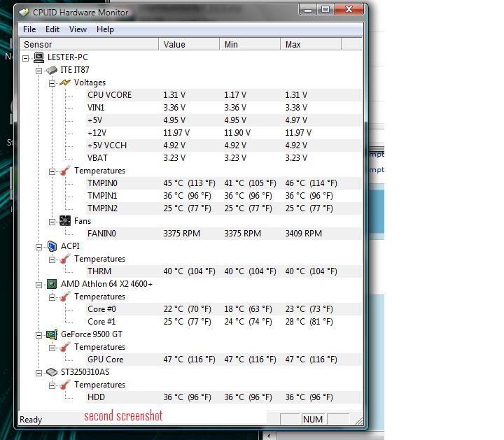Viewport: 504px width, 440px height.
Task: Click the AMD Athlon processor icon
Action: click(x=52, y=284)
